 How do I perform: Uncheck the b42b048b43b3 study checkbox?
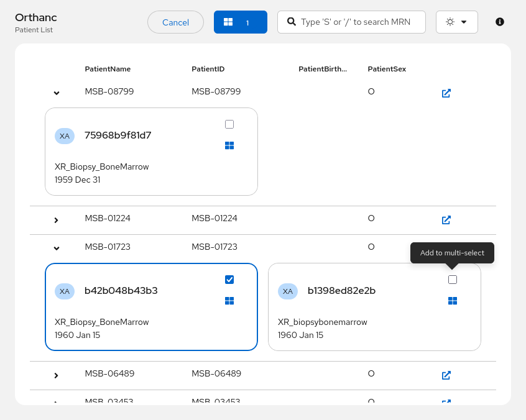[x=229, y=280]
